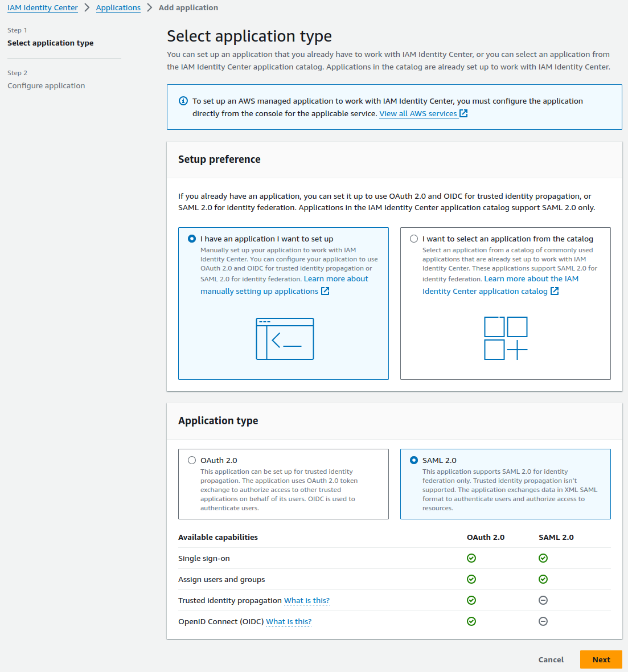Open 'What is this?' for OpenID Connect (OIDC)
The height and width of the screenshot is (672, 628).
tap(289, 621)
